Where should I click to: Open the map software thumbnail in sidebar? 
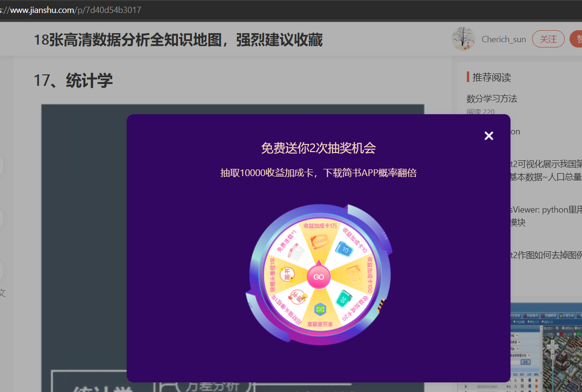click(x=546, y=347)
